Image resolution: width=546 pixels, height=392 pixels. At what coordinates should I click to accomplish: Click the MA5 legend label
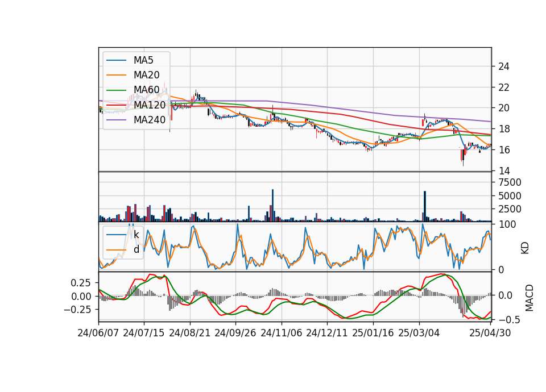(143, 60)
